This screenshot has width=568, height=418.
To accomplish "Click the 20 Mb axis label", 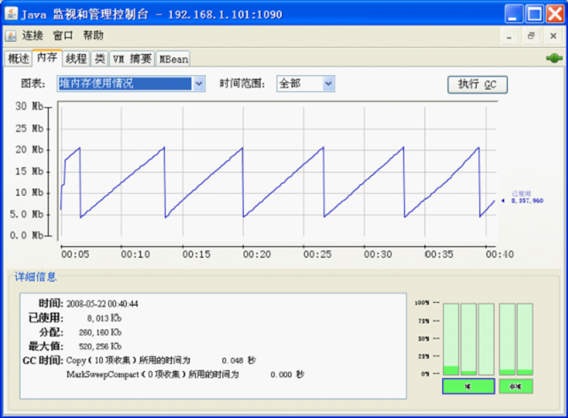I will pyautogui.click(x=29, y=150).
